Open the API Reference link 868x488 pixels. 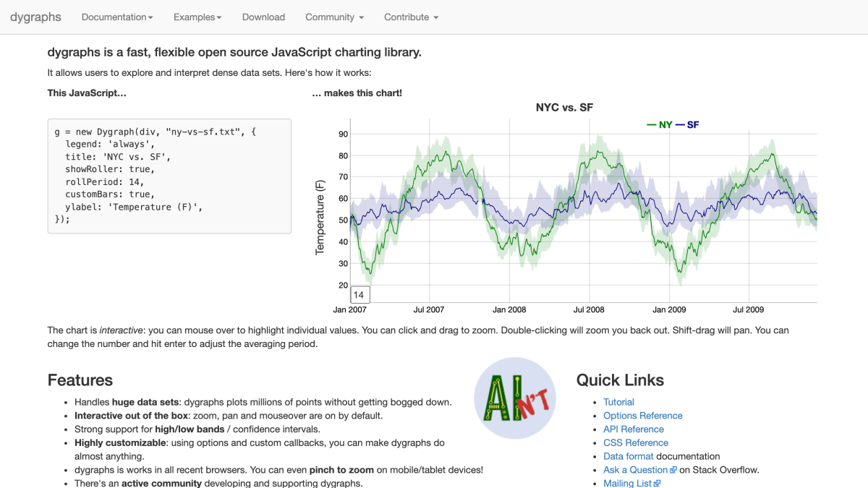tap(634, 429)
